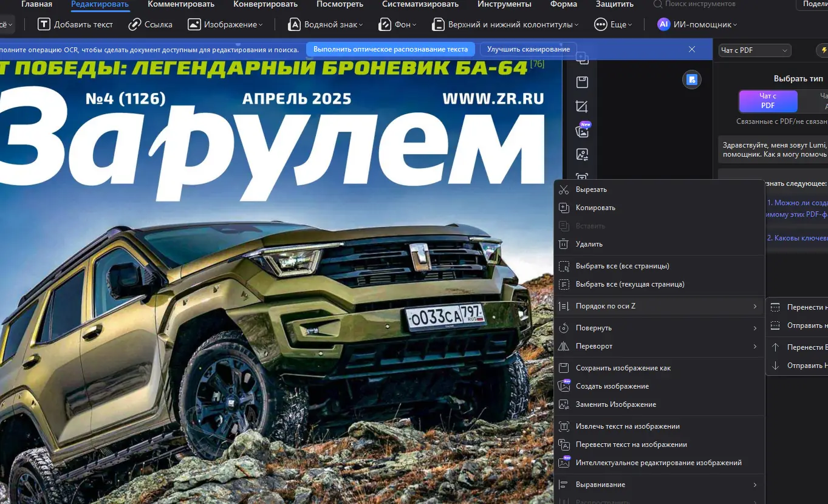The width and height of the screenshot is (828, 504).
Task: Click the blue round document button
Action: coord(691,80)
